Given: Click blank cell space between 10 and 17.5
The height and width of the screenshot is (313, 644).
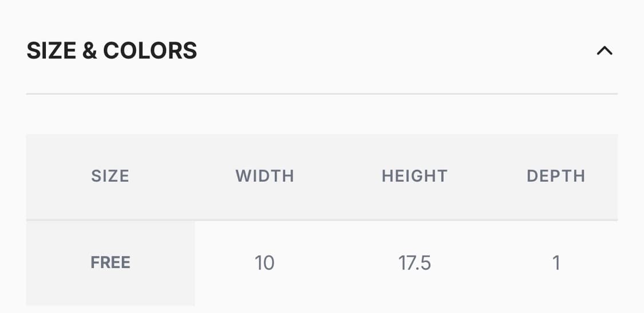Looking at the screenshot, I should [x=338, y=263].
